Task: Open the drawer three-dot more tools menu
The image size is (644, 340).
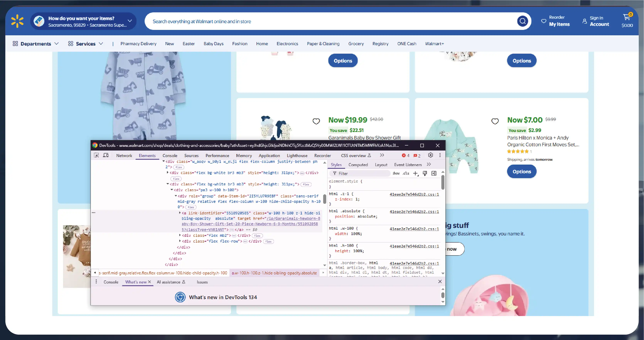Action: click(x=96, y=282)
